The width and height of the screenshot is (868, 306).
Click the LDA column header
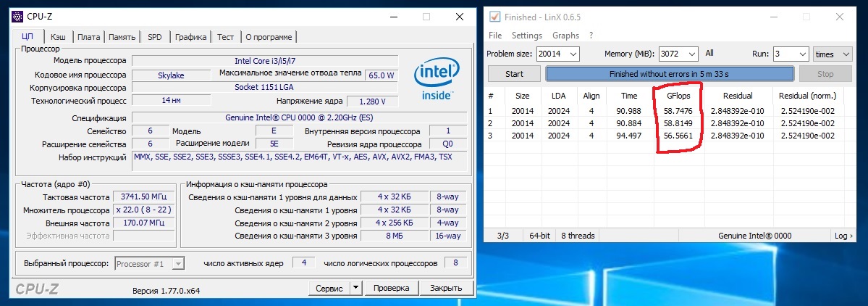558,96
